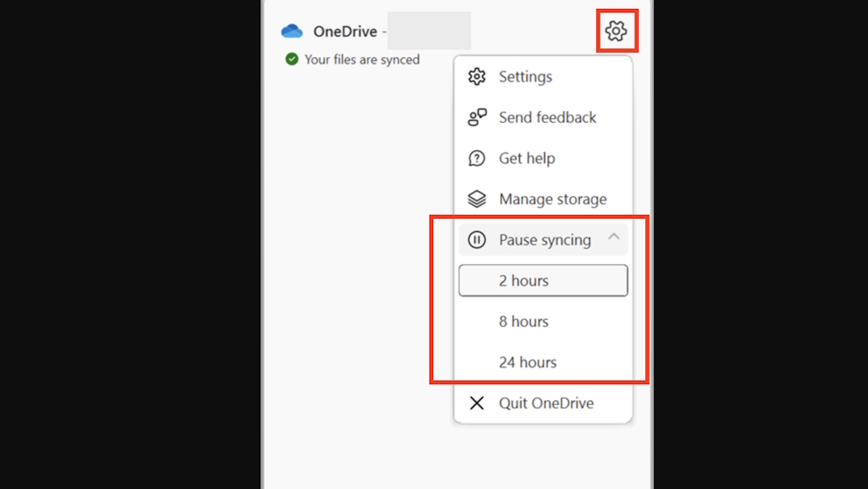
Task: Choose Send feedback menu entry
Action: tap(543, 117)
